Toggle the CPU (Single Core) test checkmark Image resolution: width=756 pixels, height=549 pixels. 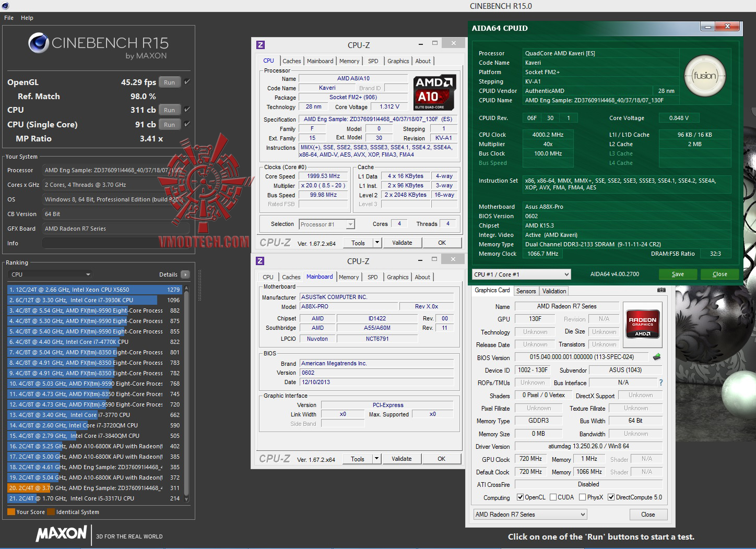(x=187, y=124)
